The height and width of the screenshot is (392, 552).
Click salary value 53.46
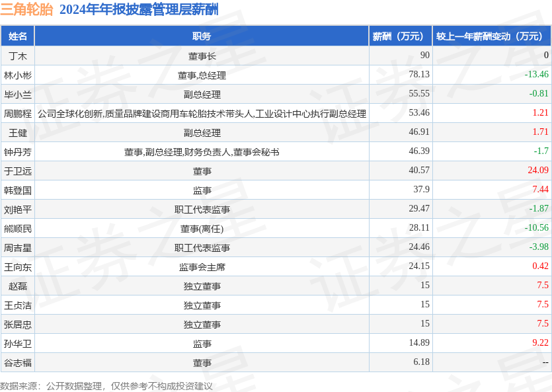(419, 112)
